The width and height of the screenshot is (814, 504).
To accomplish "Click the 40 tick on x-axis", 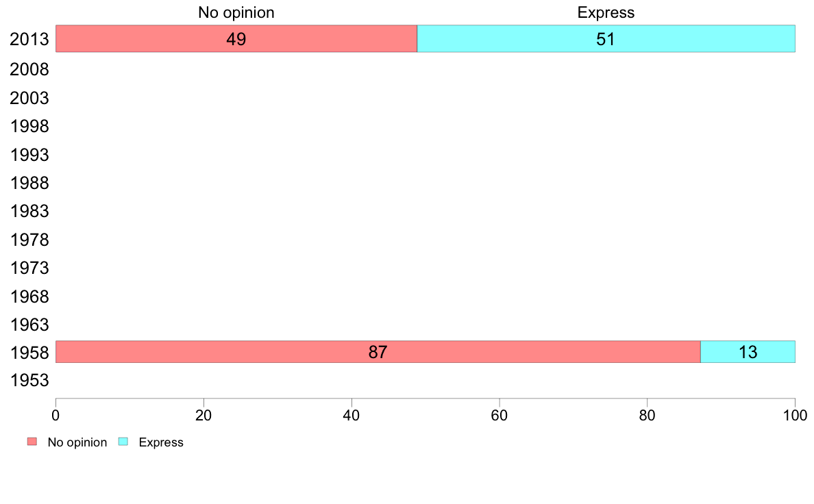I will [351, 415].
